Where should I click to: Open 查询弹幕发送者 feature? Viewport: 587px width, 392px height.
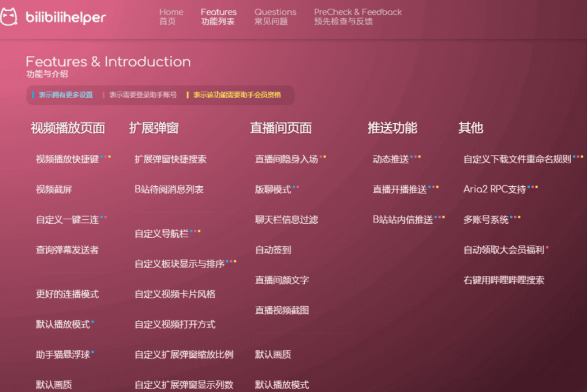point(67,250)
